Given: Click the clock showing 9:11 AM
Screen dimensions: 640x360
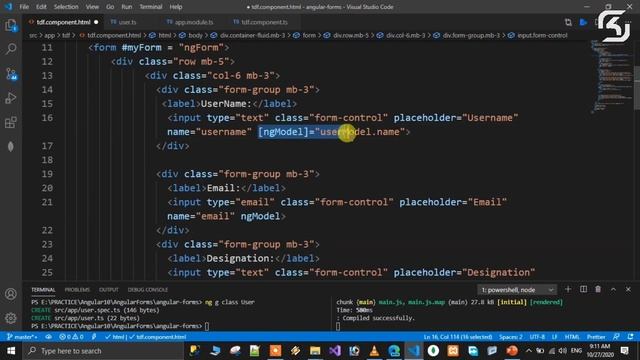Looking at the screenshot, I should tap(600, 351).
